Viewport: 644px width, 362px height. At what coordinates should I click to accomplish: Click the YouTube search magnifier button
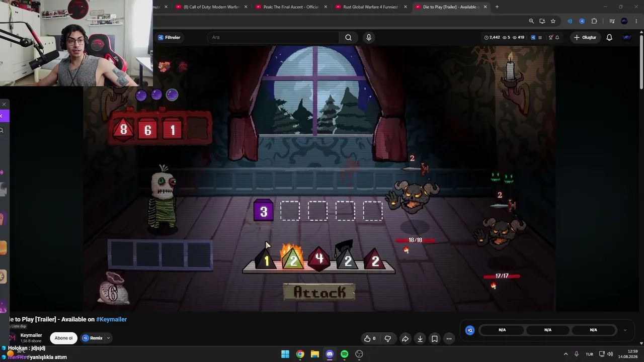coord(348,37)
